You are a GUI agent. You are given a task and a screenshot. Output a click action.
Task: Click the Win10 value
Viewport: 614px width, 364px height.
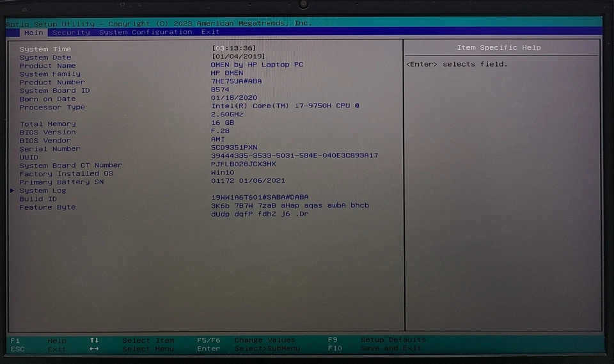pos(223,172)
